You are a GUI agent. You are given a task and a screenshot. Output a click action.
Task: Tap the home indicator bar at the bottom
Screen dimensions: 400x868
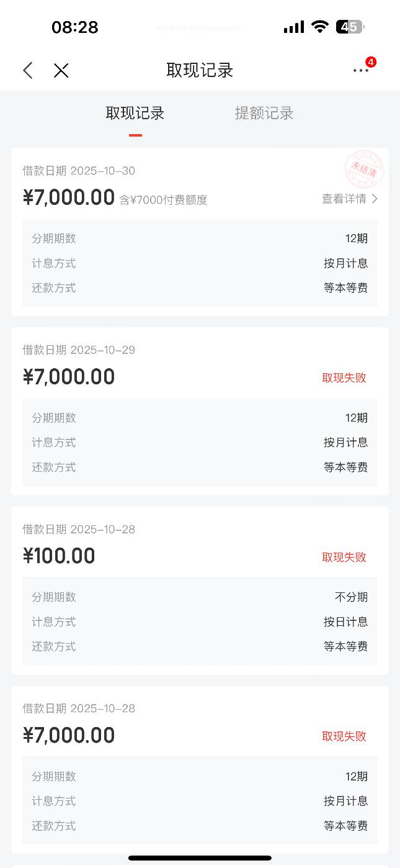(x=200, y=858)
